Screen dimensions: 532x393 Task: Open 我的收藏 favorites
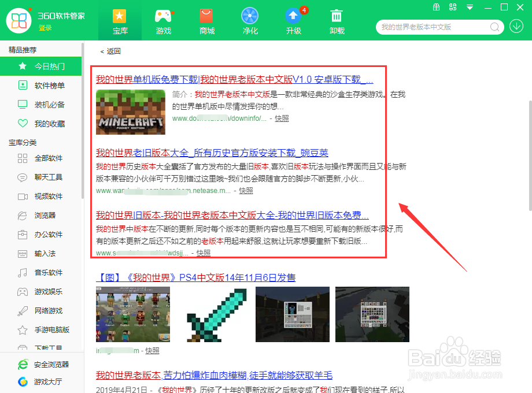tap(40, 124)
